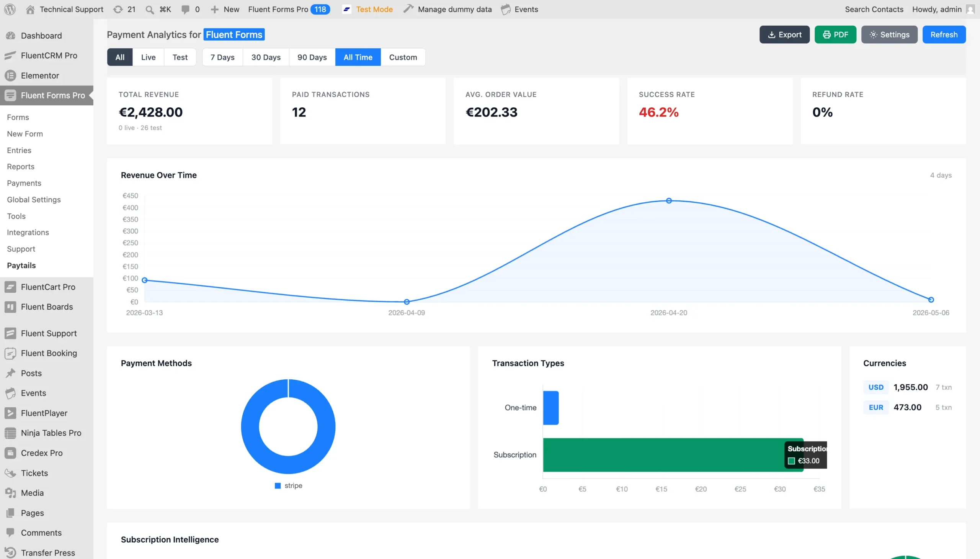The width and height of the screenshot is (980, 559).
Task: Click the highlighted Fluent Forms title
Action: (x=234, y=34)
